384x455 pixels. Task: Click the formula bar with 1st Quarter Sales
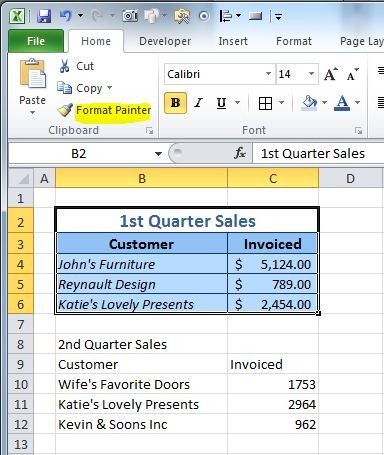tap(318, 154)
